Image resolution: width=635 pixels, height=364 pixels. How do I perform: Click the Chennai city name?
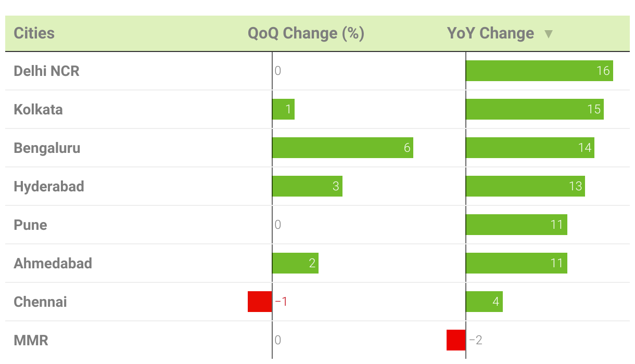(x=40, y=302)
